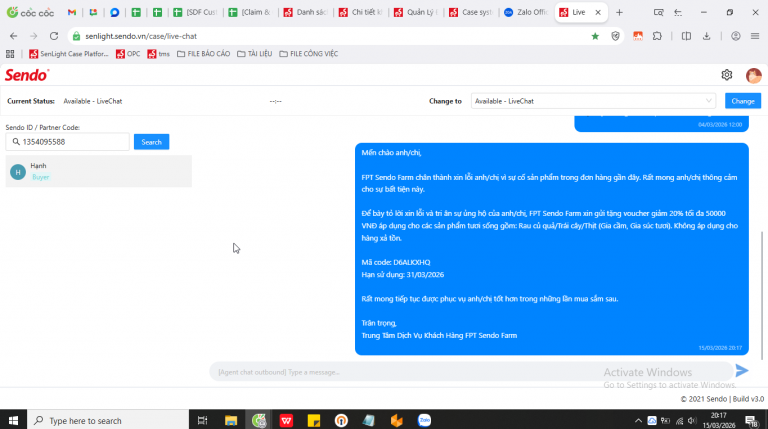
Task: Open the shield protection icon
Action: pyautogui.click(x=615, y=36)
